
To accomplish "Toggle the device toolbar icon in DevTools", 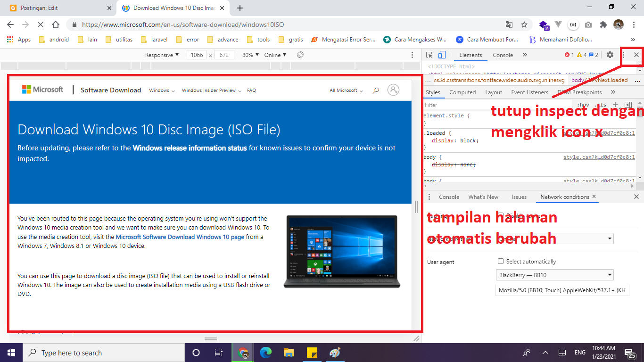I will 442,55.
